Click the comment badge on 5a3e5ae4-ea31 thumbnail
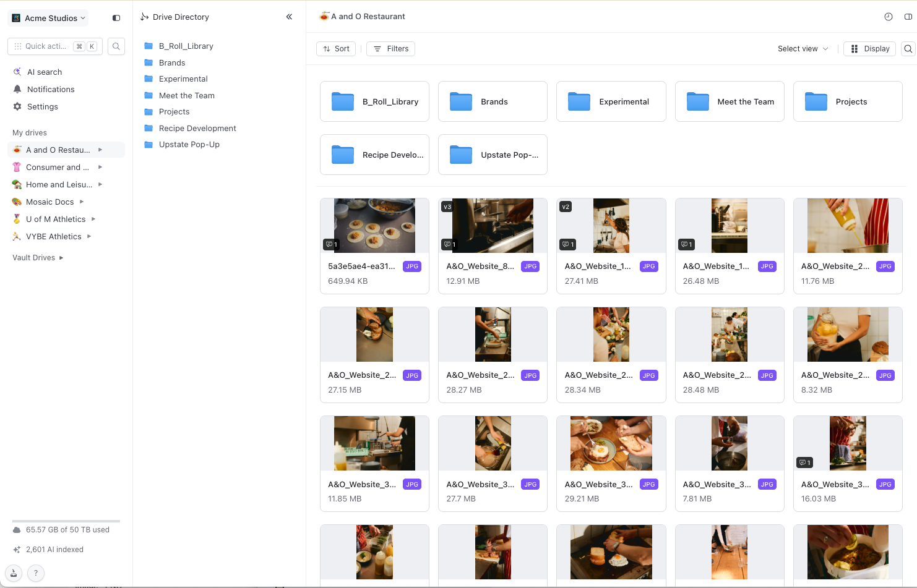 click(x=332, y=245)
